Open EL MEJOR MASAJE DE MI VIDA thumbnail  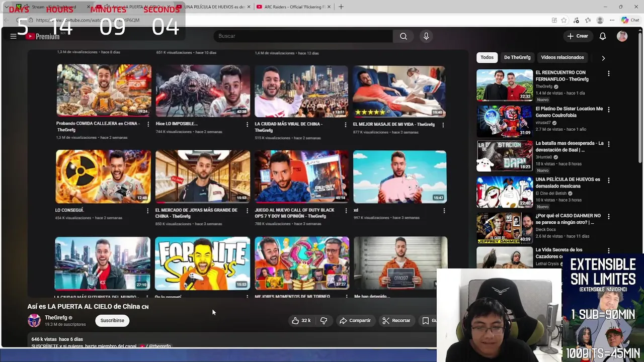tap(399, 91)
